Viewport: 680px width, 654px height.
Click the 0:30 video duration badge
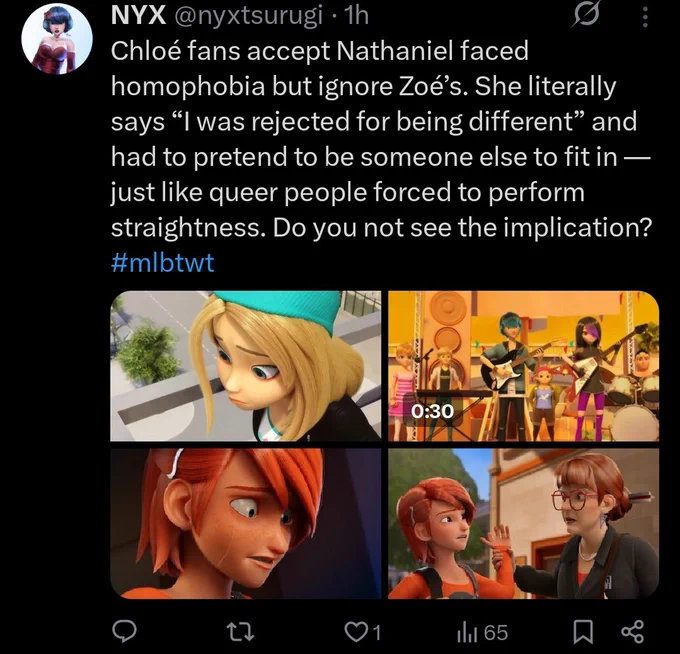point(432,411)
